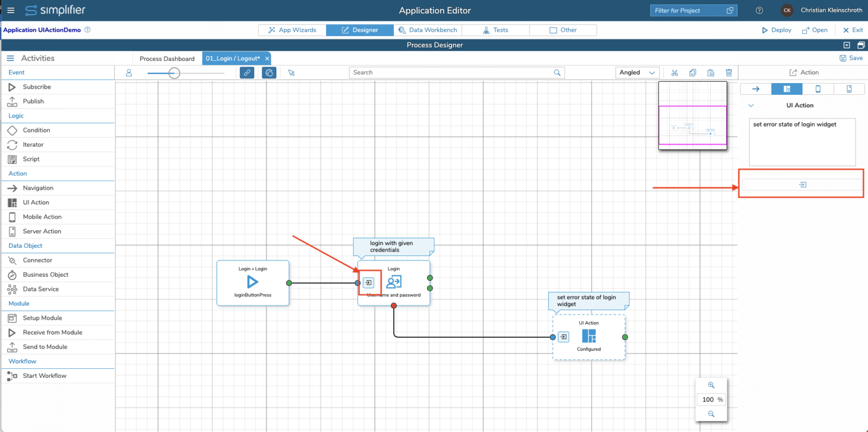This screenshot has height=432, width=868.
Task: Select the Setup Module activity
Action: (58, 318)
